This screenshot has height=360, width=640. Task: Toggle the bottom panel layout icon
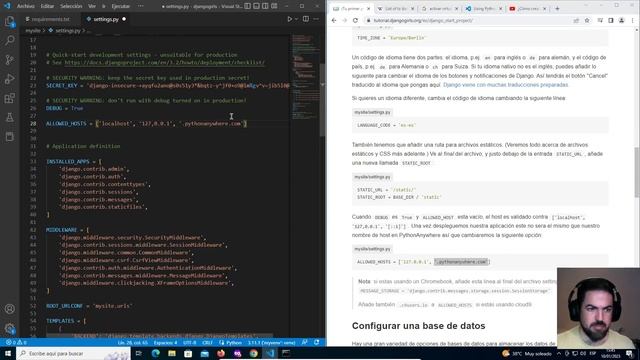point(256,6)
